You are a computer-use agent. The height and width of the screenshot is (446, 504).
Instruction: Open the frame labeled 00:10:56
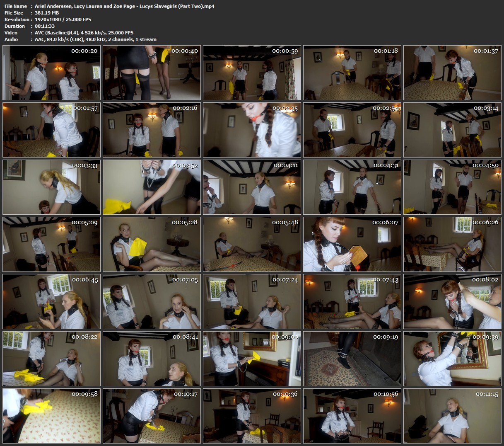tap(352, 416)
